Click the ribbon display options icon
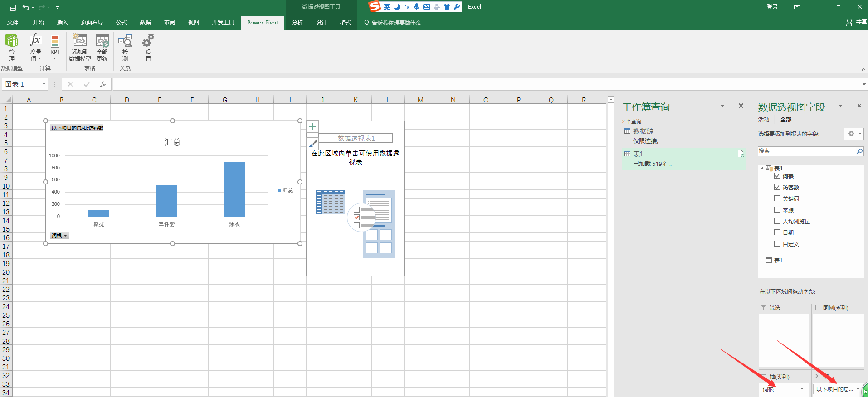The width and height of the screenshot is (868, 397). 797,7
